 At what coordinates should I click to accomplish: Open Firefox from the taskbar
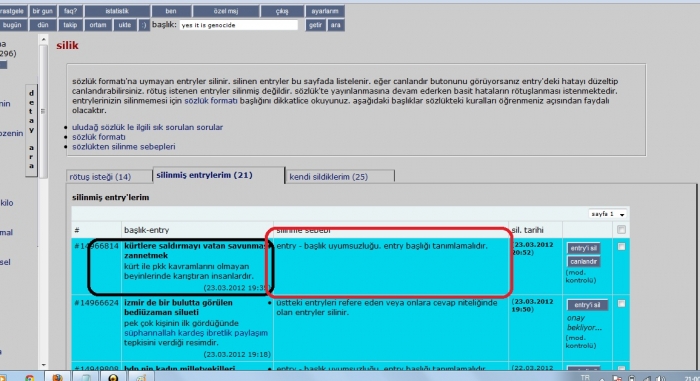point(57,378)
